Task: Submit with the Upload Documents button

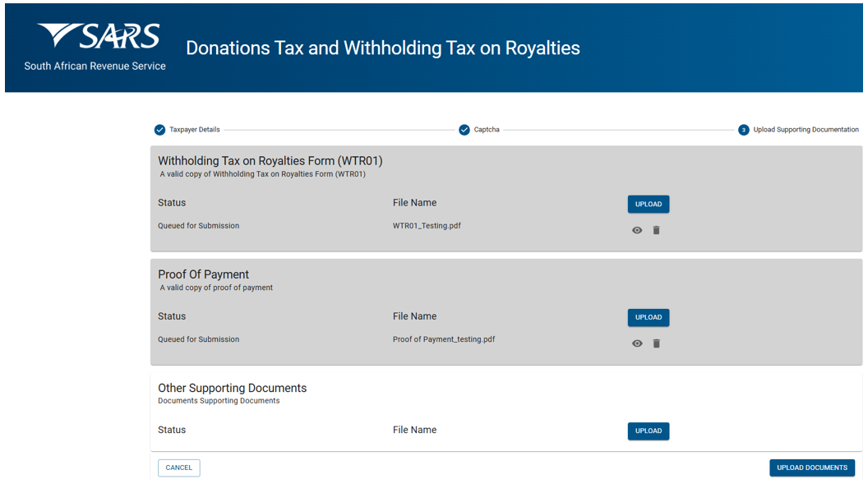Action: (811, 467)
